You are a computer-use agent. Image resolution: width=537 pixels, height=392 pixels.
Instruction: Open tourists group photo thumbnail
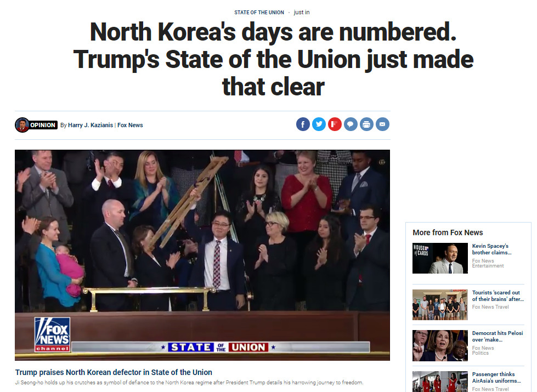[x=440, y=305]
